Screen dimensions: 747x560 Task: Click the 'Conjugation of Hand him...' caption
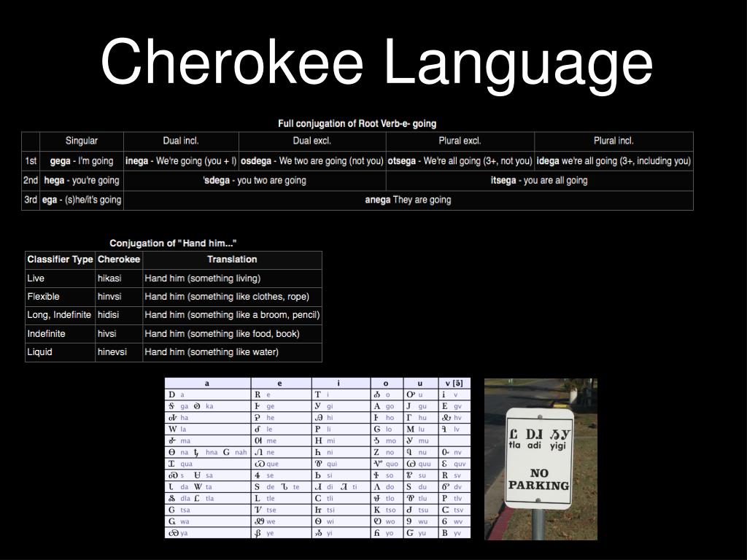coord(174,244)
